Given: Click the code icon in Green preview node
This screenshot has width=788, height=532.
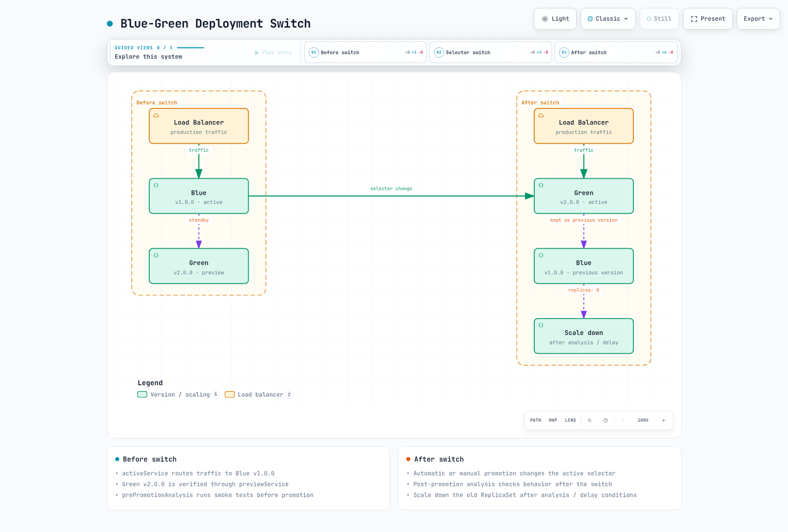Looking at the screenshot, I should pyautogui.click(x=156, y=255).
